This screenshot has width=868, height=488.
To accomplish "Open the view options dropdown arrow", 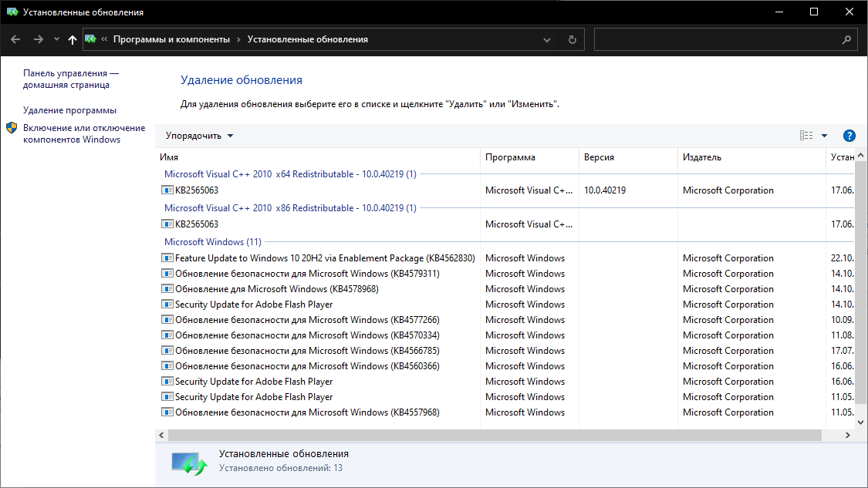I will click(x=824, y=136).
